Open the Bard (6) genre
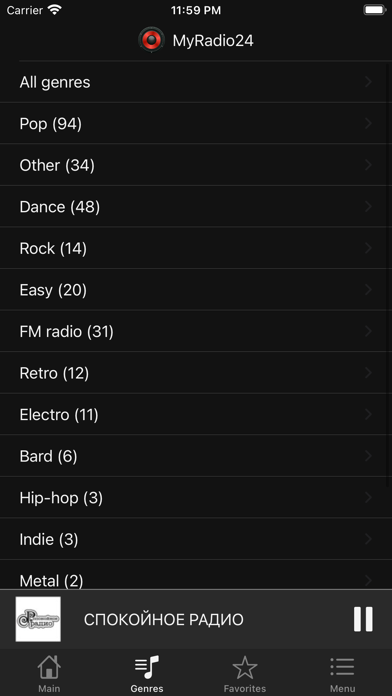The height and width of the screenshot is (696, 392). [x=196, y=456]
